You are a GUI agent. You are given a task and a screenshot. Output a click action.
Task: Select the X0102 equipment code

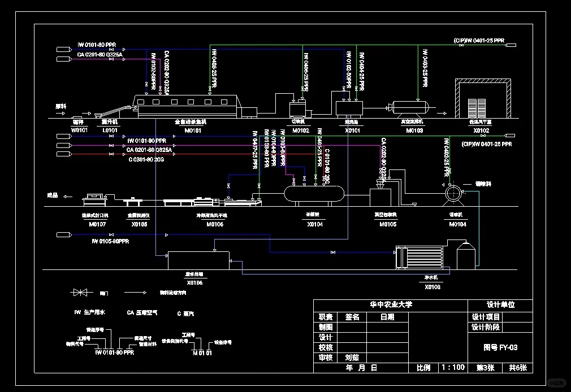[x=481, y=130]
